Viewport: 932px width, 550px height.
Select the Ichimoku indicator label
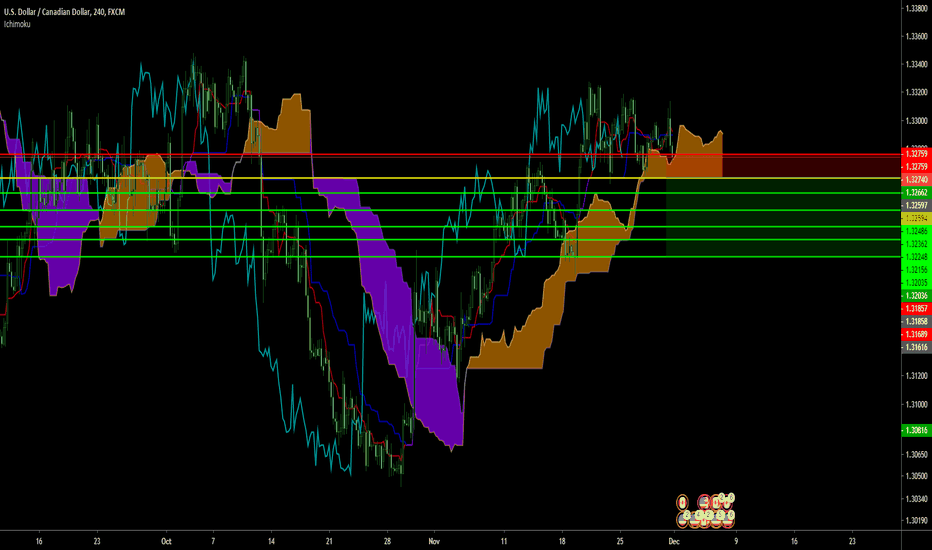click(x=17, y=21)
